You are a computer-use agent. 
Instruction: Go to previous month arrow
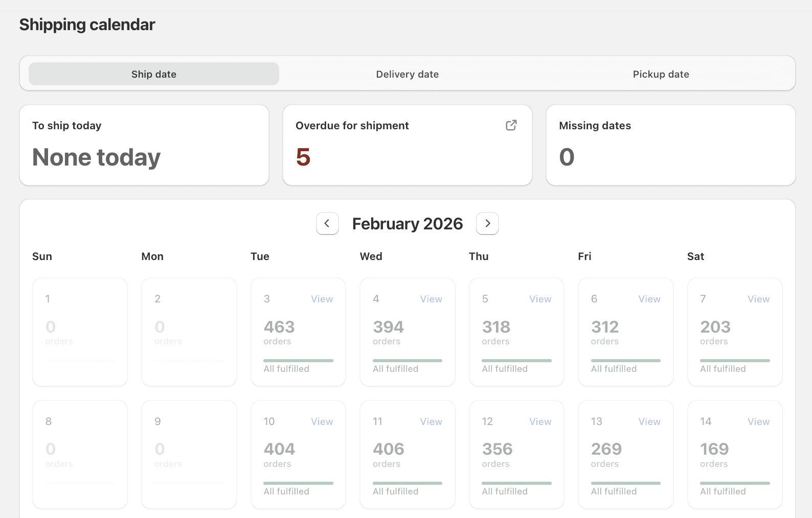[327, 223]
